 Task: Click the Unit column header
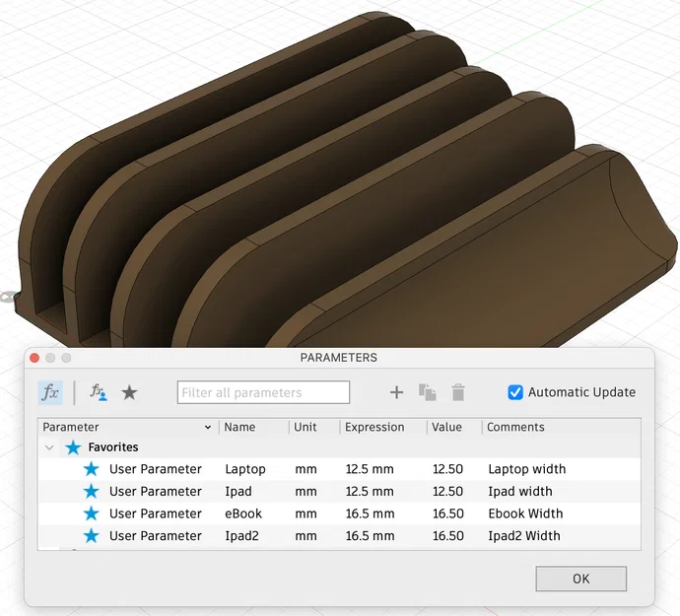[306, 427]
